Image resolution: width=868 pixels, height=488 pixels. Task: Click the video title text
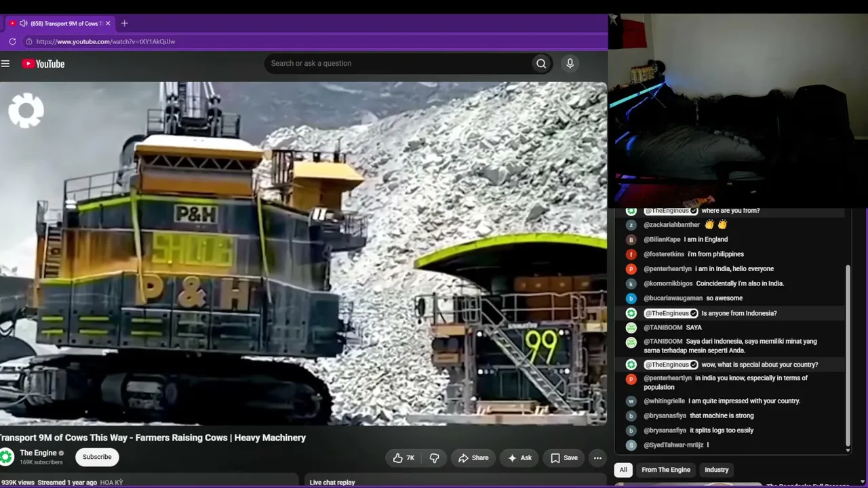pos(153,438)
